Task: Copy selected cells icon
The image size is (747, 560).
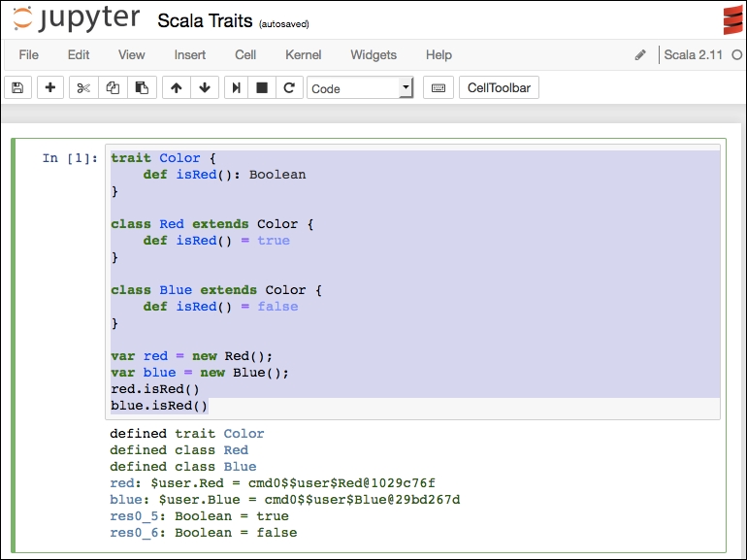Action: 113,87
